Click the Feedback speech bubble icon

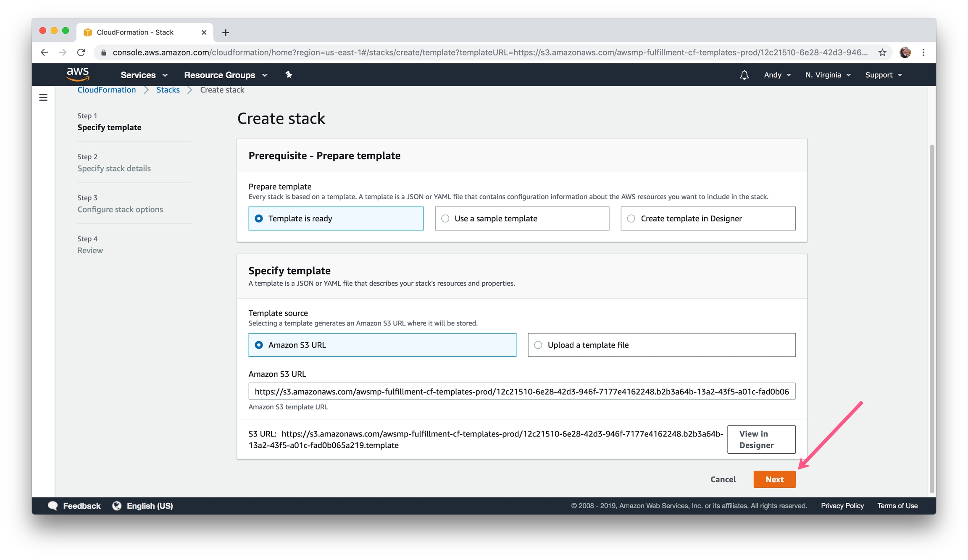coord(53,505)
